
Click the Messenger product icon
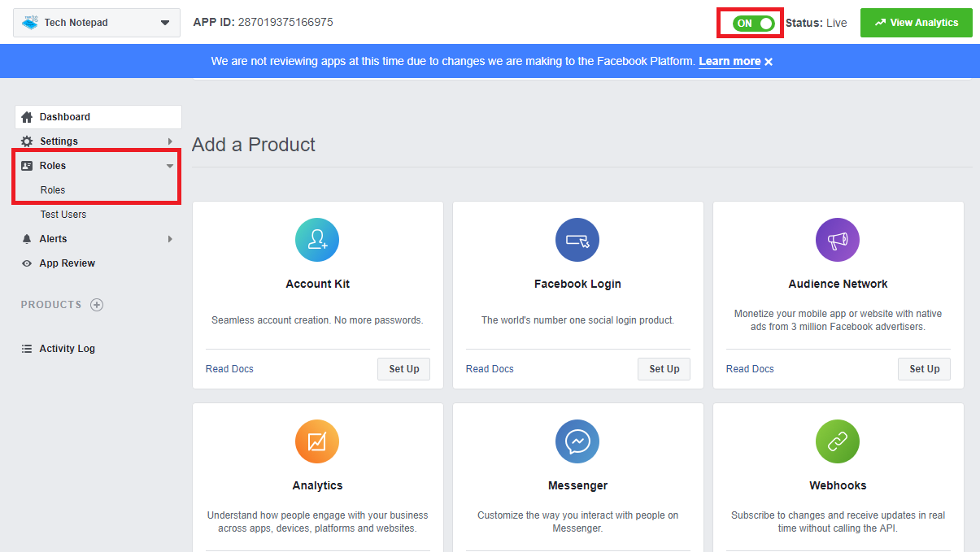tap(577, 441)
